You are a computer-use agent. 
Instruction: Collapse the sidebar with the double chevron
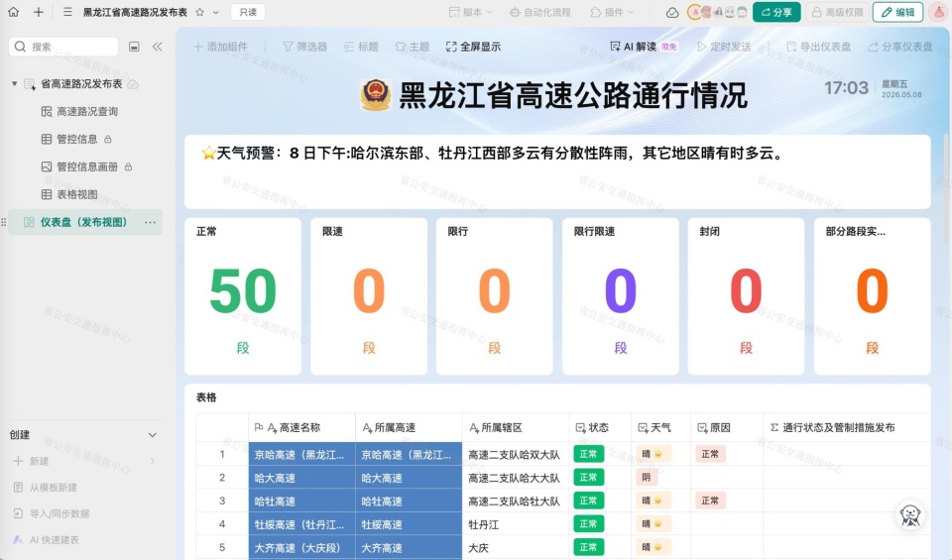point(158,47)
